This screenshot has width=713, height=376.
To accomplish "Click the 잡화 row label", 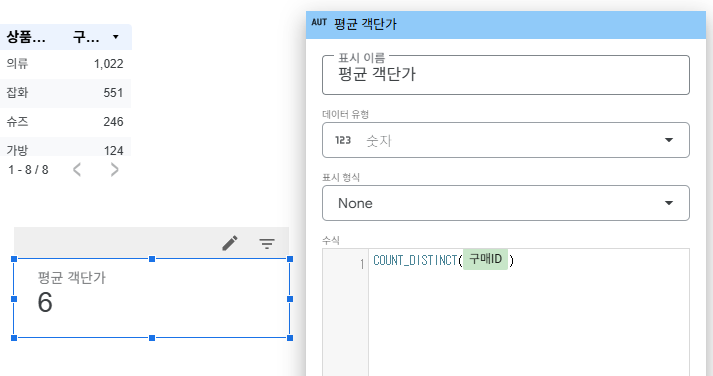I will pyautogui.click(x=17, y=93).
